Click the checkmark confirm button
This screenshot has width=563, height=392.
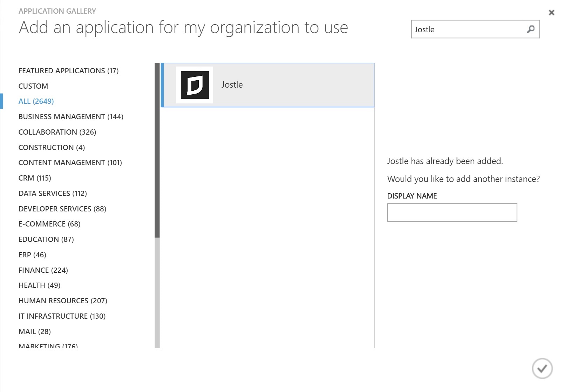542,368
